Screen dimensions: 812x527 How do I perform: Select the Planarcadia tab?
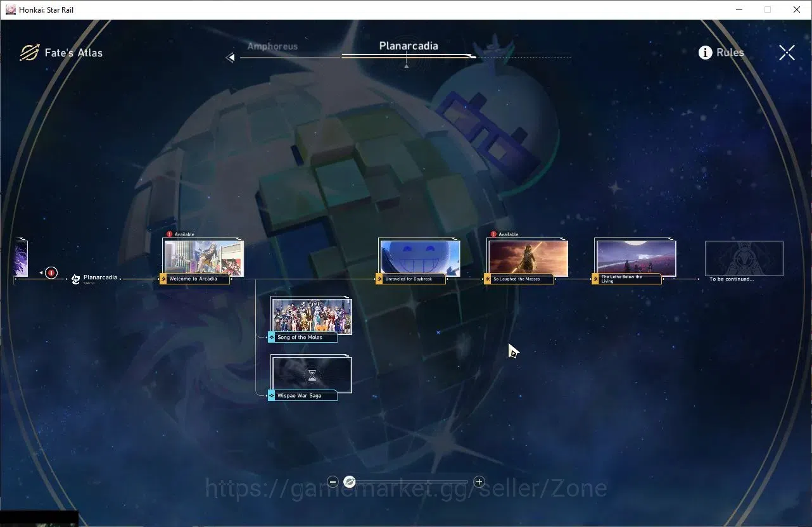[x=409, y=46]
